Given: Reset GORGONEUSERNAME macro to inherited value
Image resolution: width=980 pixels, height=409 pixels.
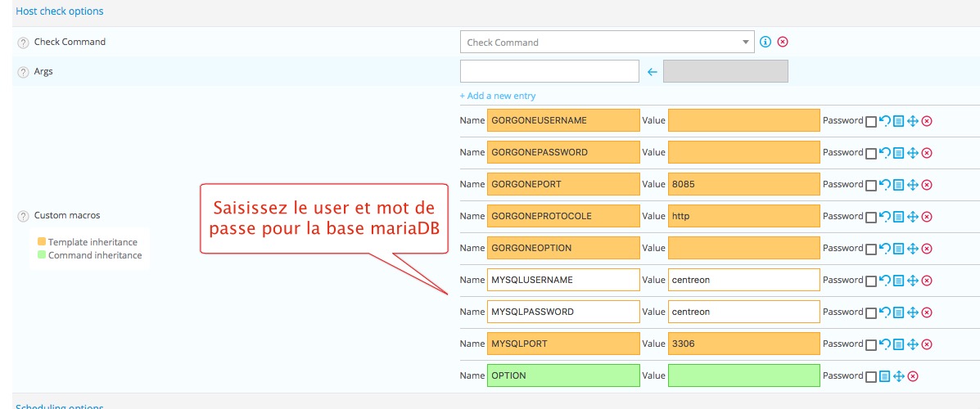Looking at the screenshot, I should (x=884, y=120).
